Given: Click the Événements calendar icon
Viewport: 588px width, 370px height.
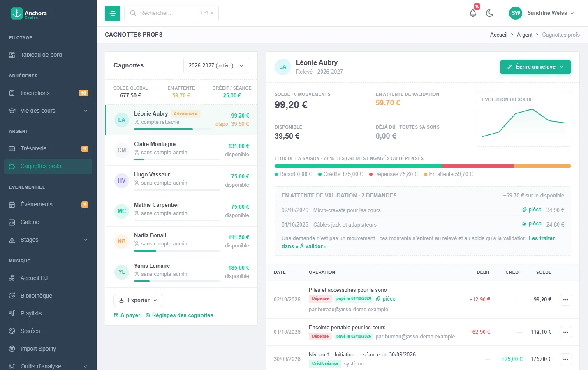Looking at the screenshot, I should 12,204.
